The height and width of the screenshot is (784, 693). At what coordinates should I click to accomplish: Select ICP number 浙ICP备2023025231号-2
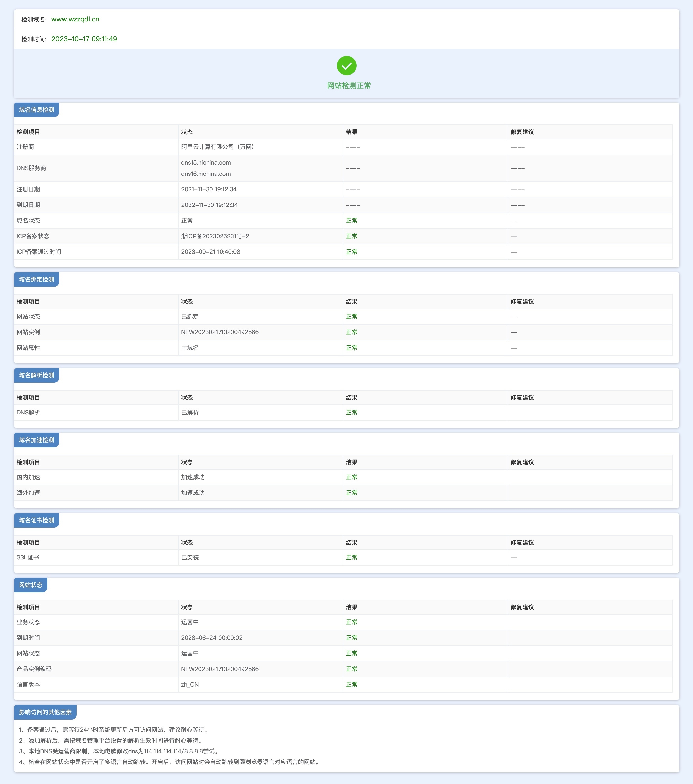[x=215, y=236]
